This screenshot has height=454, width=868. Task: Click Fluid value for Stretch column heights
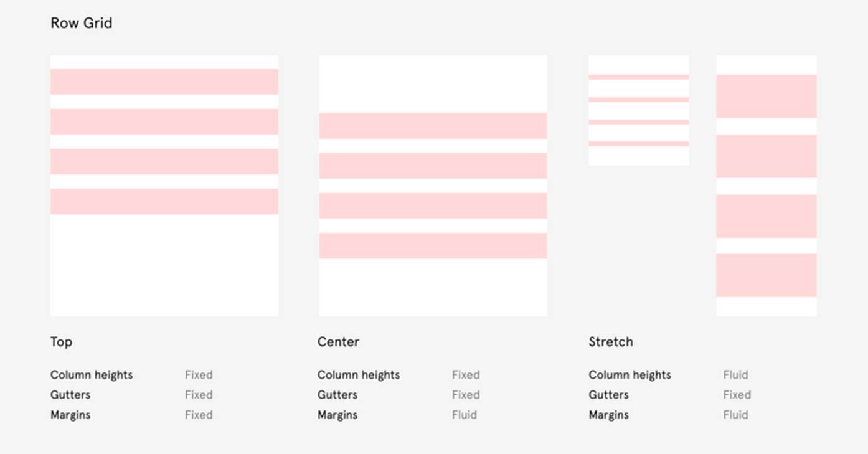pos(735,375)
